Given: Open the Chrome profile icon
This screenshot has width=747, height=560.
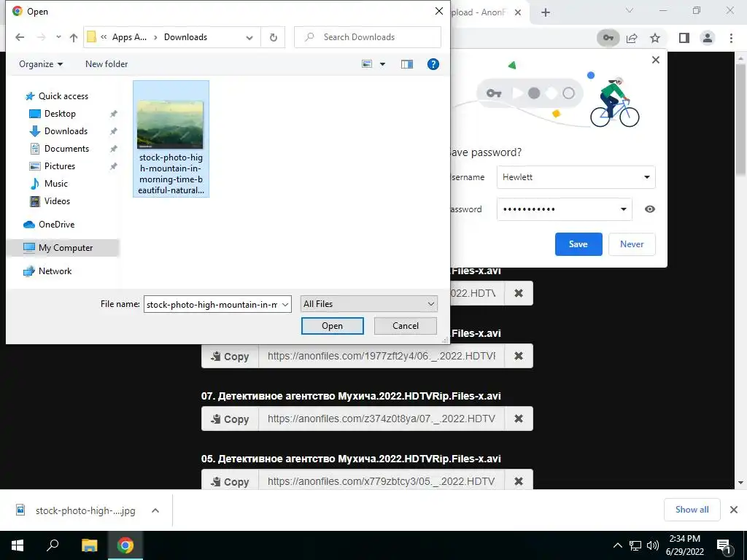Looking at the screenshot, I should (708, 38).
